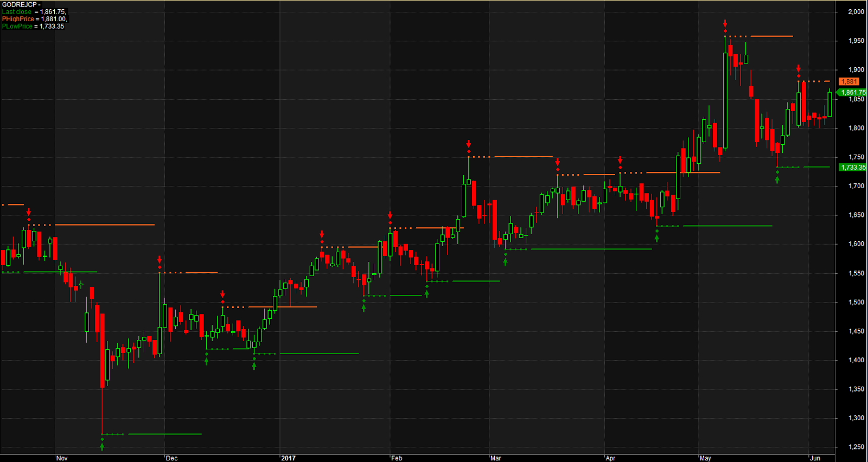Screen dimensions: 868x462
Task: Click green up arrow below 1,733 pivot low
Action: (x=777, y=179)
